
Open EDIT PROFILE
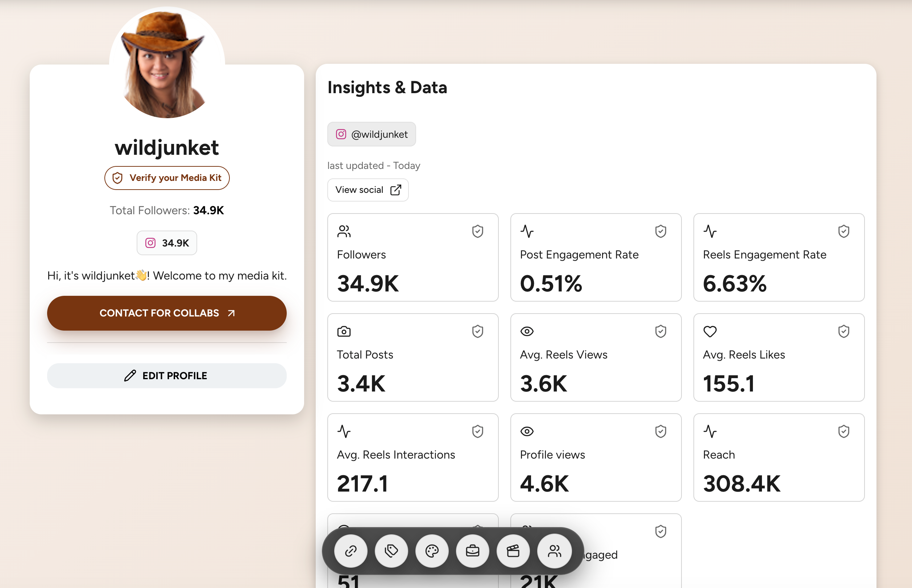pyautogui.click(x=167, y=375)
